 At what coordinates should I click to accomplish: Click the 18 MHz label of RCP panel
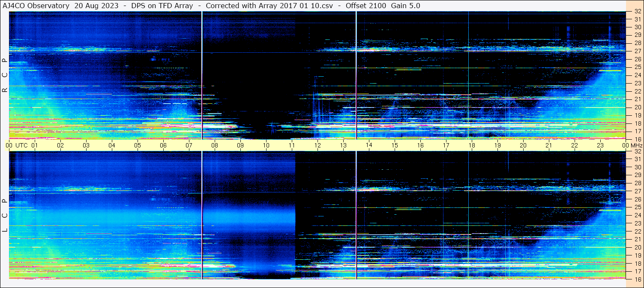[637, 123]
